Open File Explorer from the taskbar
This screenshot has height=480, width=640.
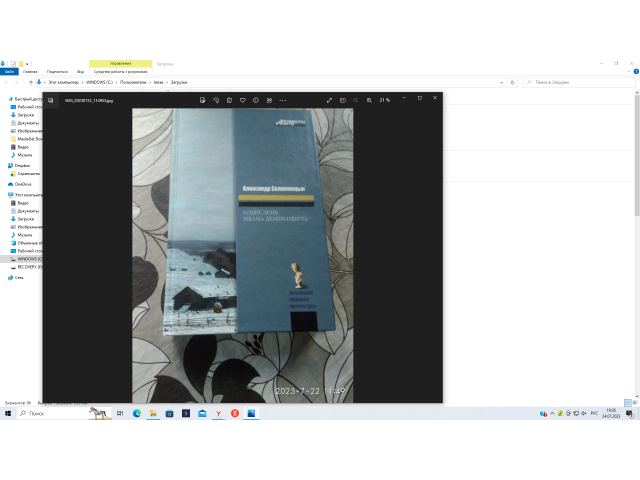(x=153, y=413)
